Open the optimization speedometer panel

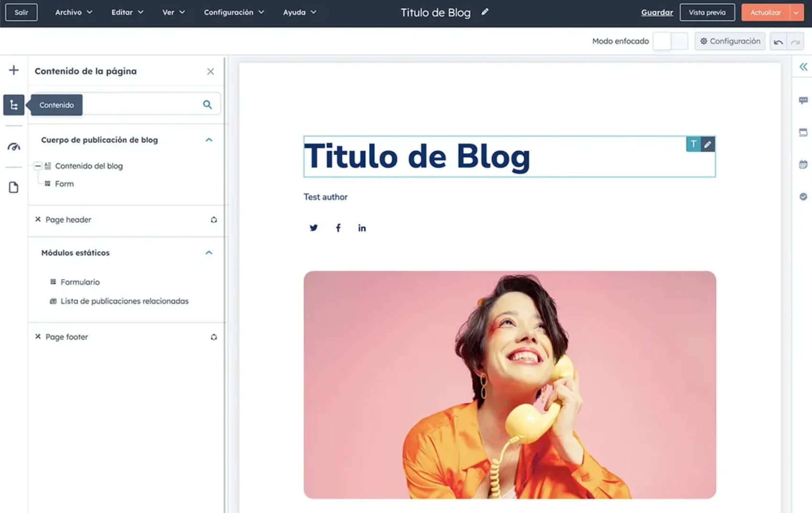pyautogui.click(x=14, y=147)
